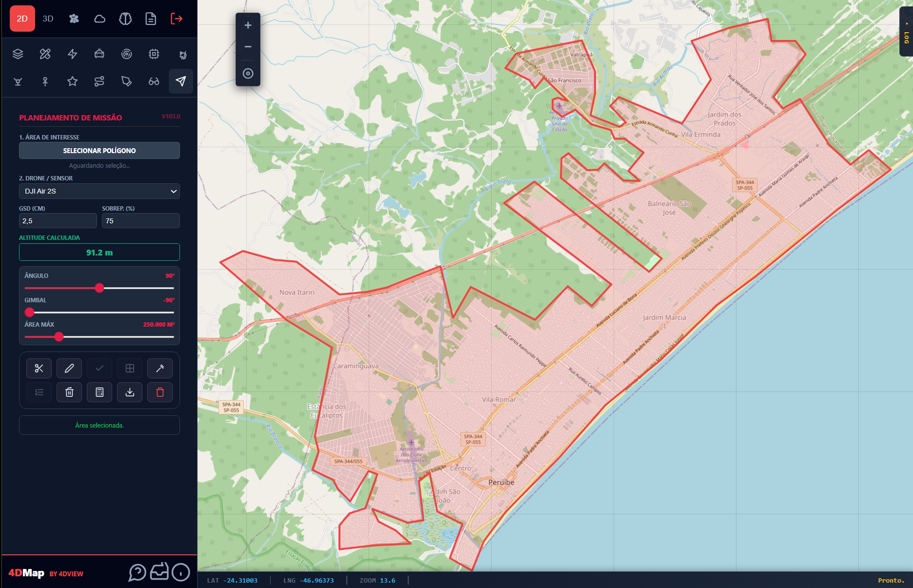913x588 pixels.
Task: Click the ÁREA MÁX slider handle
Action: click(59, 336)
